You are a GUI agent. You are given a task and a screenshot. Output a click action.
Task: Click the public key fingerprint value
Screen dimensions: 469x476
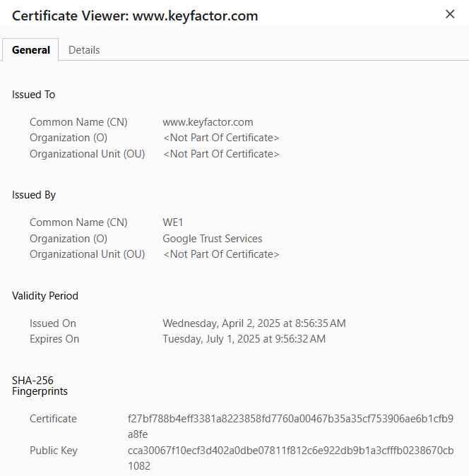(290, 451)
